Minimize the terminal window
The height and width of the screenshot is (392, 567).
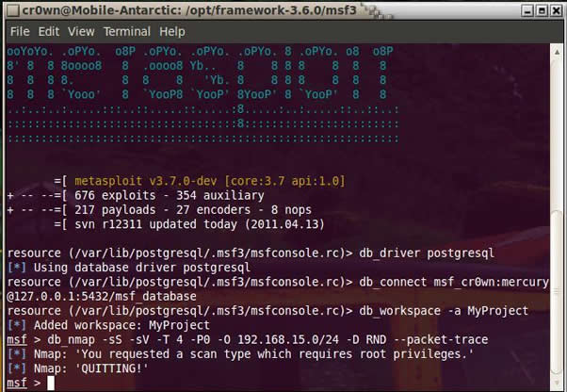527,11
